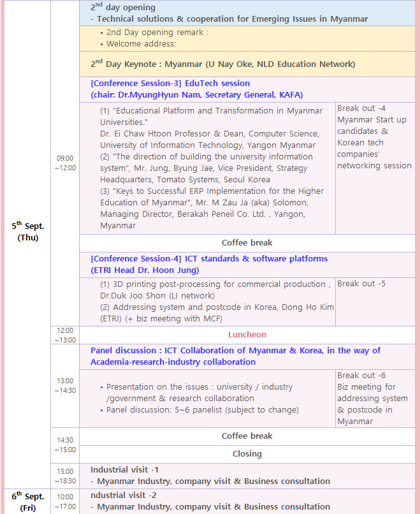The height and width of the screenshot is (514, 420).
Task: Select 'networking session' text in Break out -4
Action: click(x=374, y=166)
